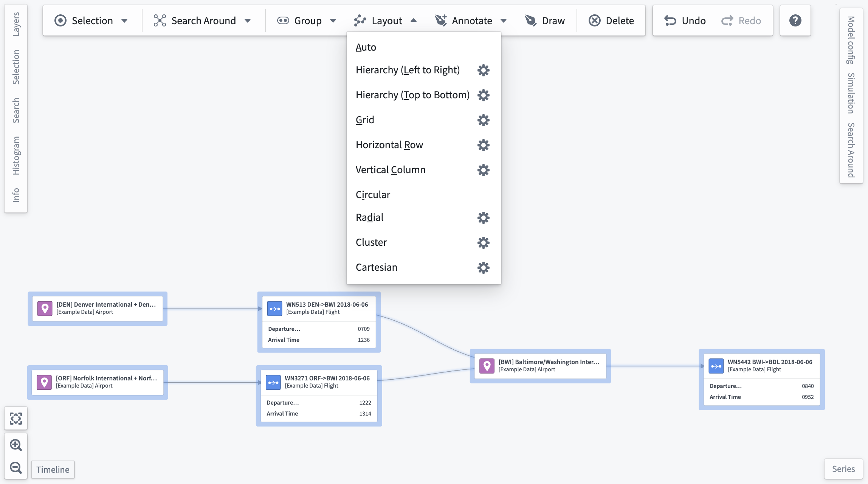Expand the Search Around dropdown arrow
Viewport: 868px width, 484px height.
tap(248, 21)
